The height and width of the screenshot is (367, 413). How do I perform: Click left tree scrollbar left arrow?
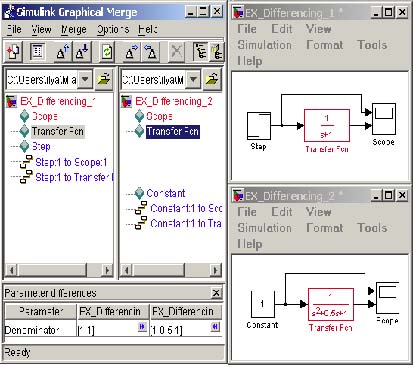pyautogui.click(x=11, y=270)
